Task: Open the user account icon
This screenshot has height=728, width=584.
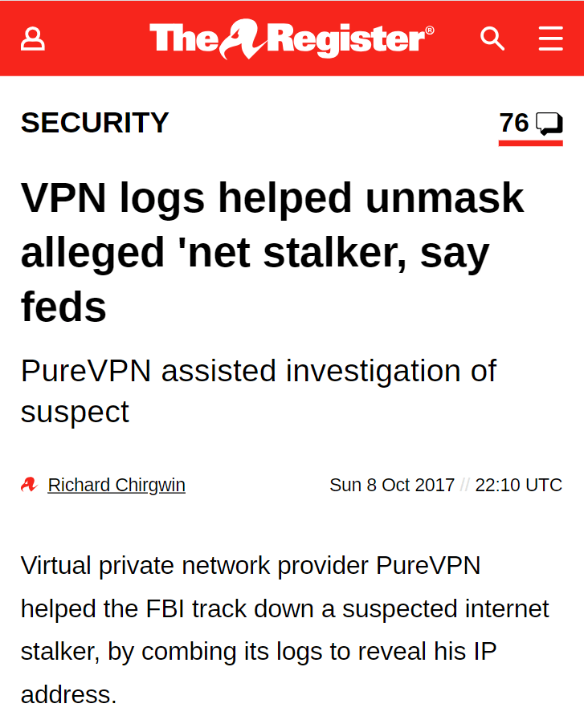Action: point(33,38)
